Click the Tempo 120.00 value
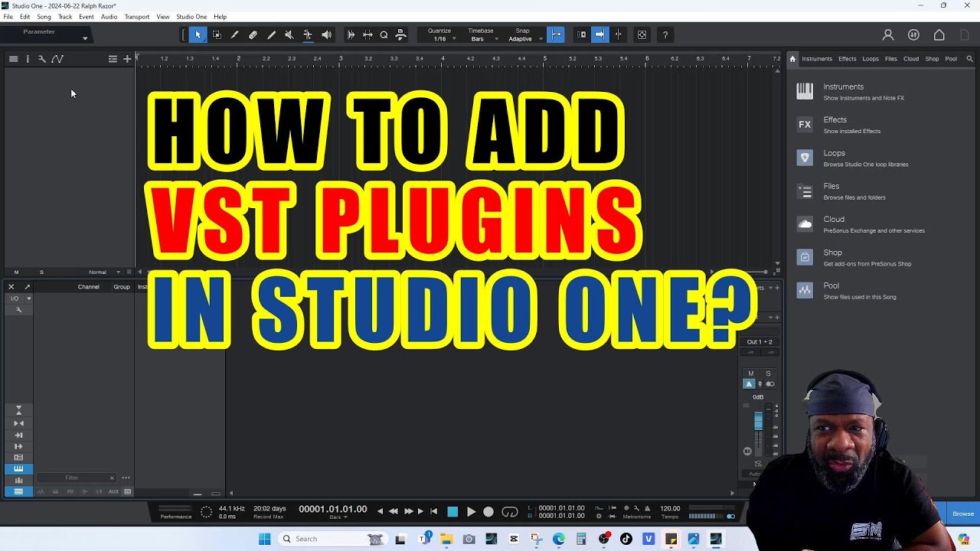Screen dimensions: 980x551 [670, 508]
